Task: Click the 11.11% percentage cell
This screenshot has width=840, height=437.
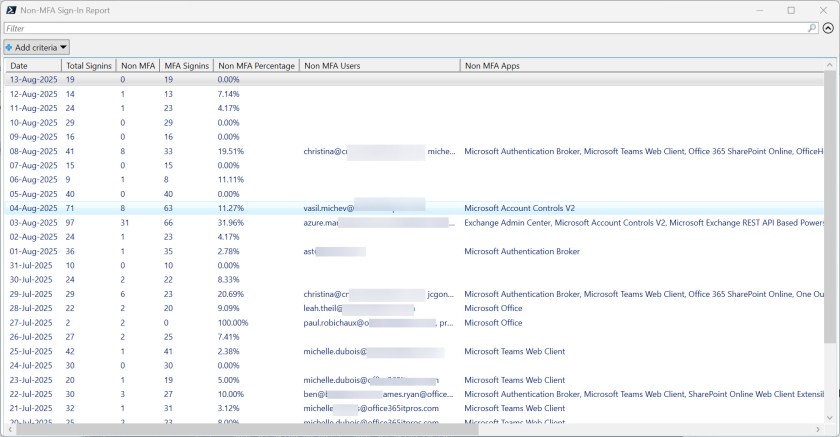Action: (x=231, y=180)
